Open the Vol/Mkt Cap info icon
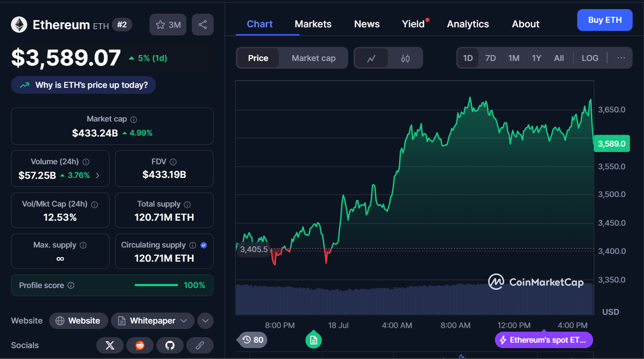 pyautogui.click(x=95, y=204)
